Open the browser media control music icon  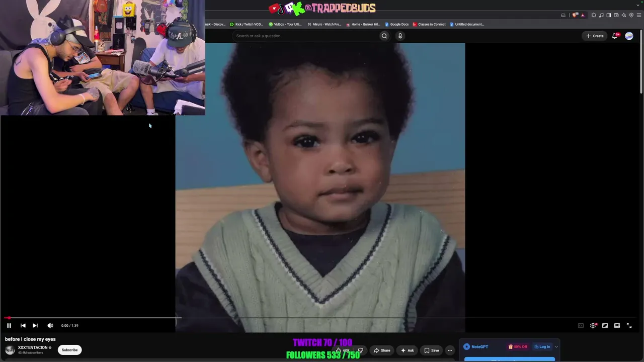pyautogui.click(x=601, y=15)
